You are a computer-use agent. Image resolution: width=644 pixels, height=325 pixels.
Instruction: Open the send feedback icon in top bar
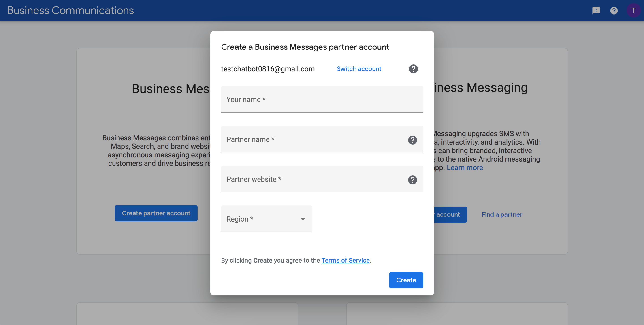[x=596, y=11]
